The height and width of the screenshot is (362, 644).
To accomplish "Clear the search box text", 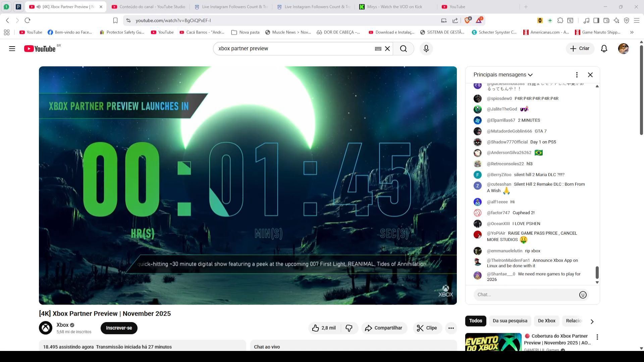I will point(387,49).
